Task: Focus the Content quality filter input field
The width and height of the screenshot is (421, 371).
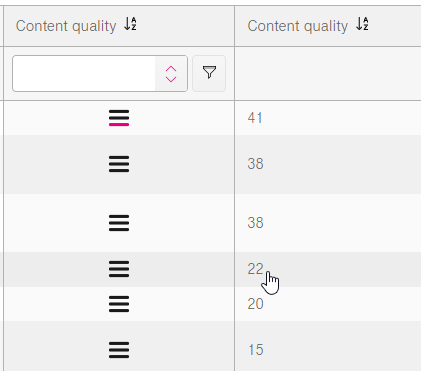Action: 84,73
